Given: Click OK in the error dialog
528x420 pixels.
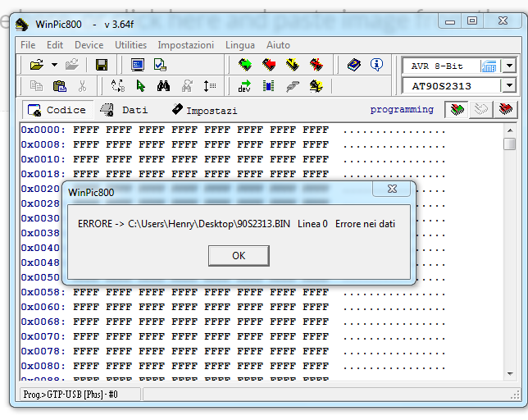Looking at the screenshot, I should pos(239,256).
